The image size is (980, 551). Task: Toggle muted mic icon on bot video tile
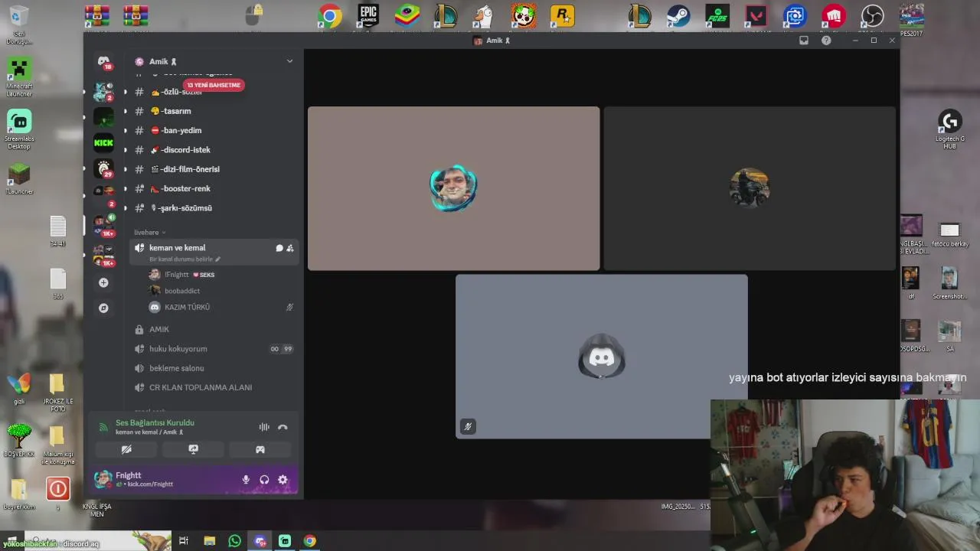[468, 426]
